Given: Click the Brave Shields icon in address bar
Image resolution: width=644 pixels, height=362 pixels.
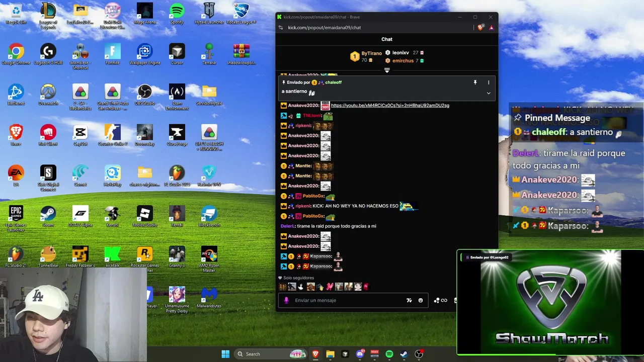Looking at the screenshot, I should pos(480,28).
